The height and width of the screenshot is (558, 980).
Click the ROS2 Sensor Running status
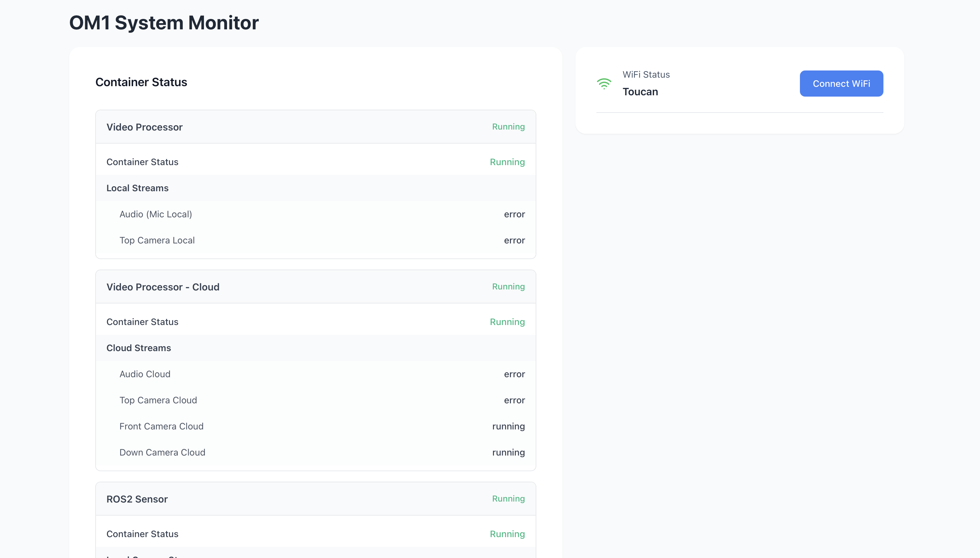click(508, 499)
